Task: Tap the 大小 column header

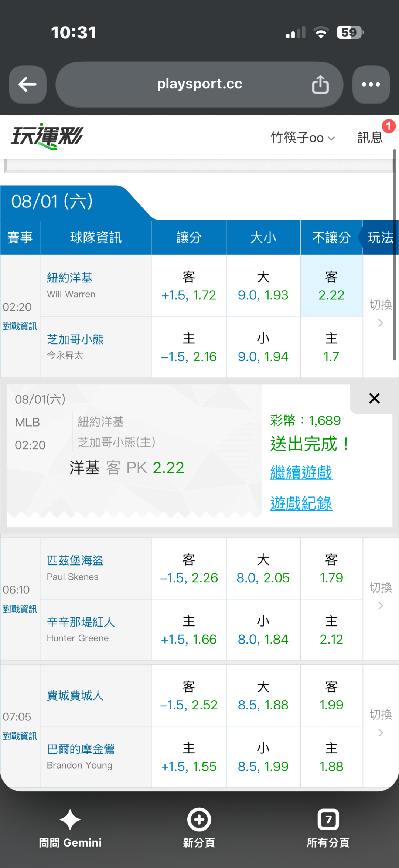Action: pyautogui.click(x=263, y=237)
